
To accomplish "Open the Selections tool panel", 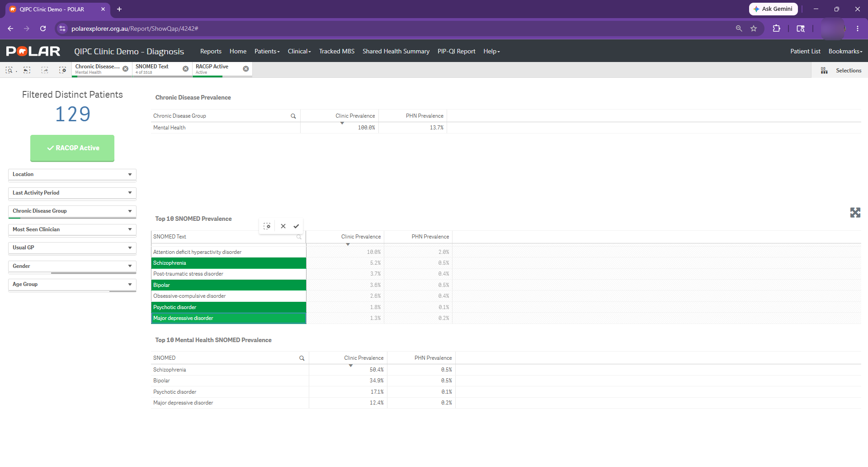I will (841, 71).
